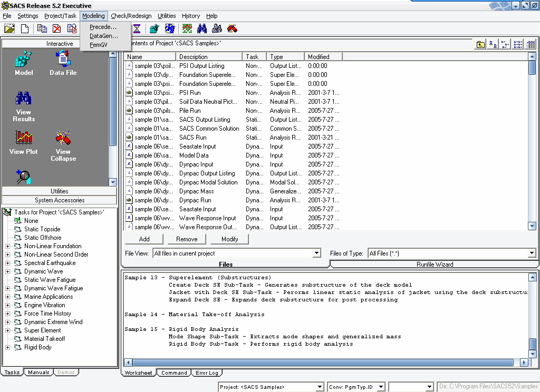
Task: Sort files by the Modified column header
Action: click(323, 57)
